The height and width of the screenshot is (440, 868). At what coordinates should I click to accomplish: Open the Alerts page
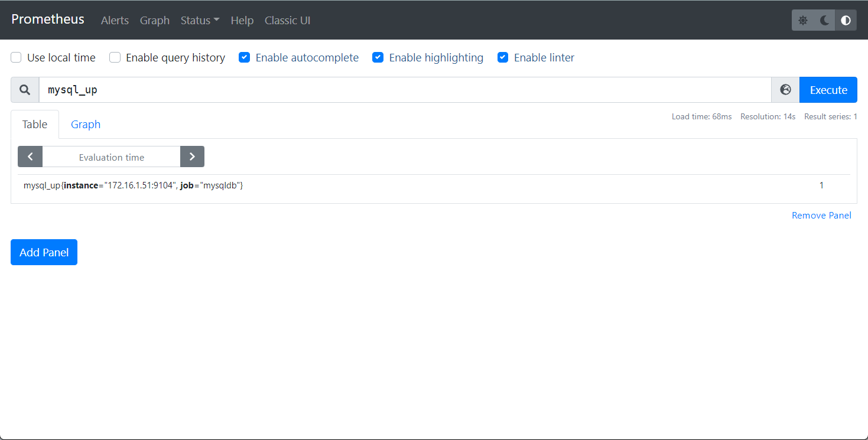tap(115, 20)
